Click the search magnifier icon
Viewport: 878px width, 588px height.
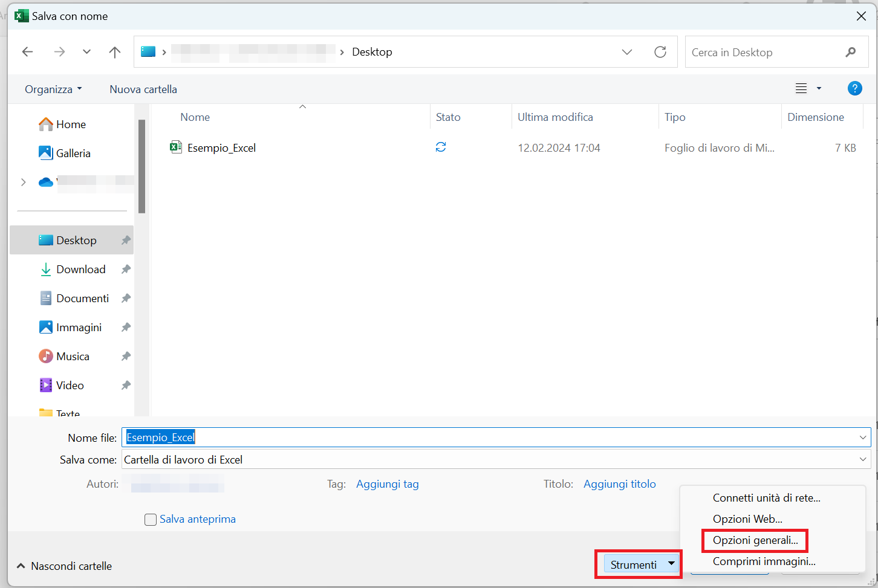click(x=851, y=52)
